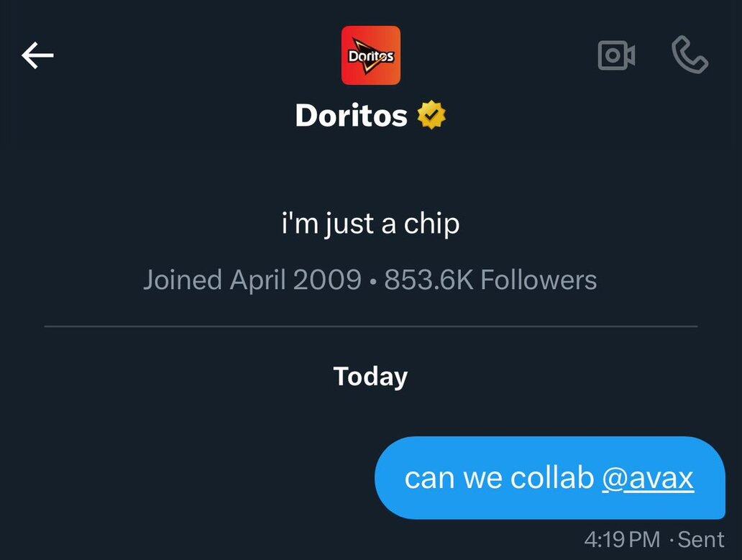Image resolution: width=742 pixels, height=560 pixels.
Task: Tap the Today date separator
Action: [370, 377]
